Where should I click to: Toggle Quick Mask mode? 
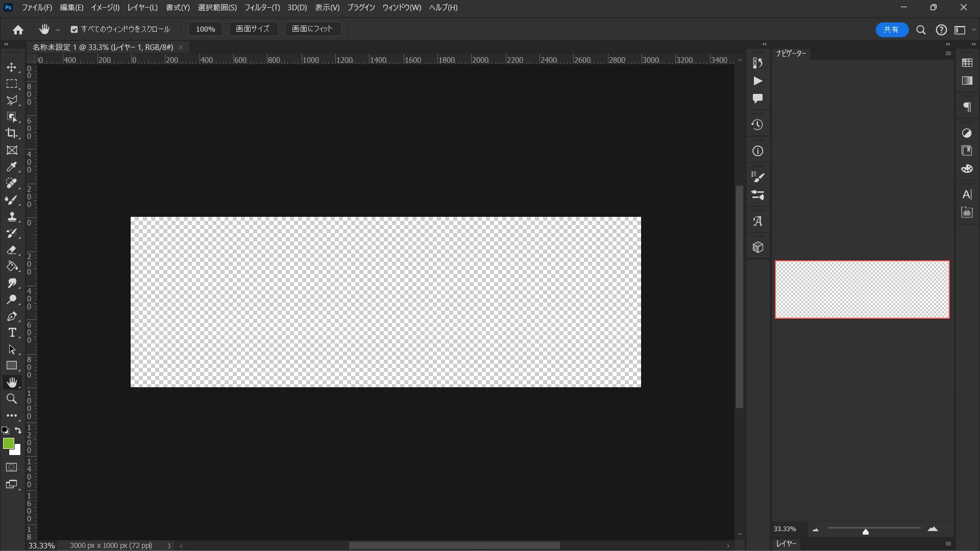click(x=11, y=467)
